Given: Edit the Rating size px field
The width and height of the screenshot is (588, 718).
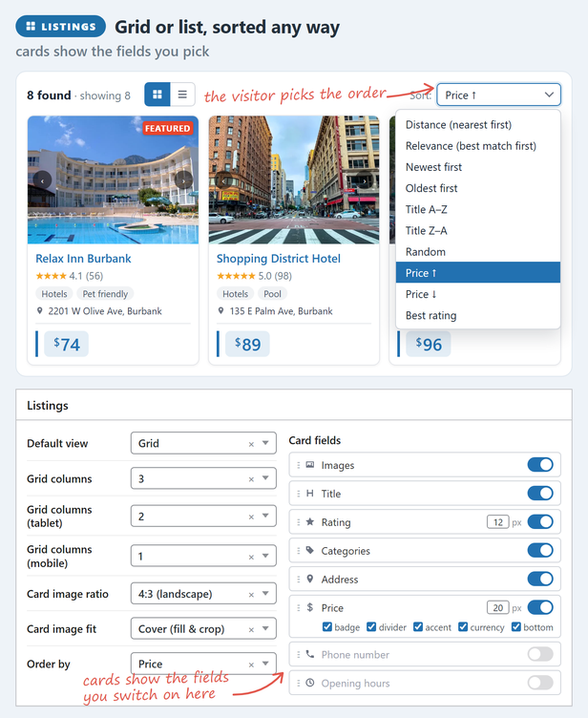Looking at the screenshot, I should pos(497,522).
